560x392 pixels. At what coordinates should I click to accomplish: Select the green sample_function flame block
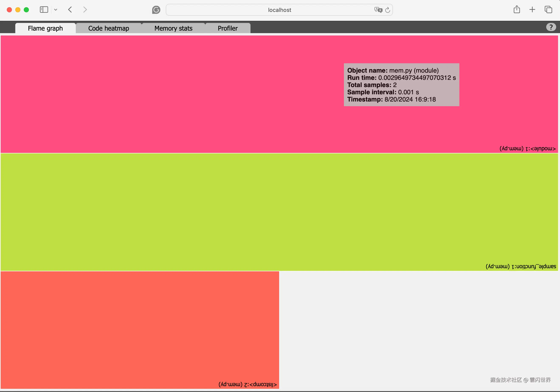click(x=279, y=212)
